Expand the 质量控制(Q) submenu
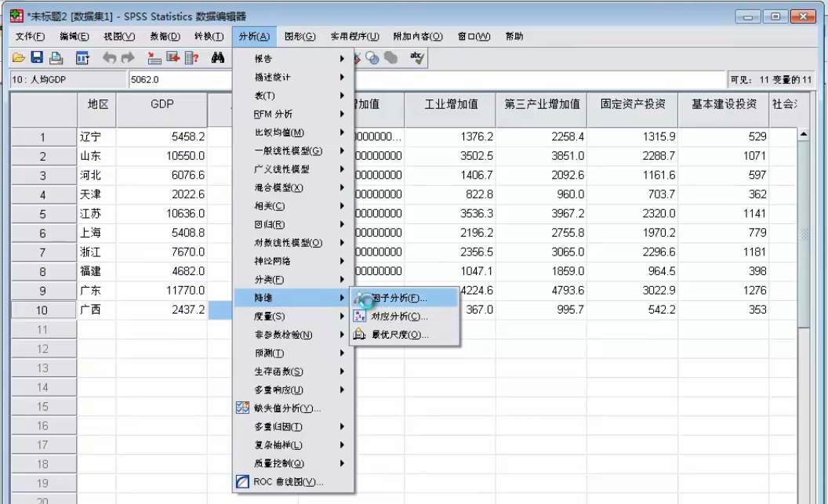 (x=293, y=463)
